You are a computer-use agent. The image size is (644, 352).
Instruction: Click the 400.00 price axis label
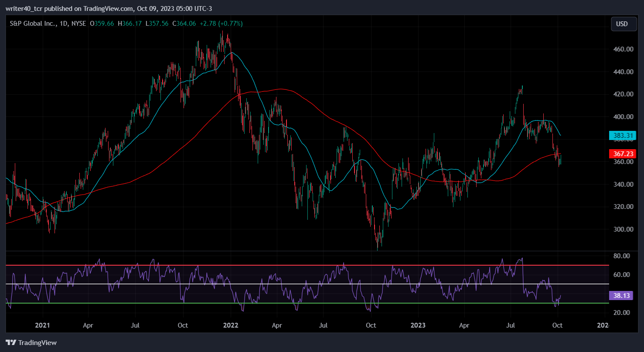pyautogui.click(x=623, y=117)
